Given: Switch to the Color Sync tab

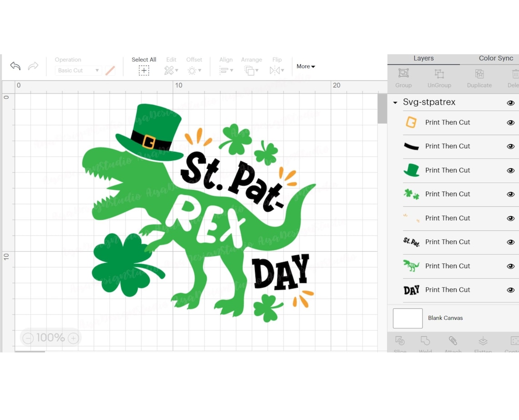Looking at the screenshot, I should (x=495, y=58).
